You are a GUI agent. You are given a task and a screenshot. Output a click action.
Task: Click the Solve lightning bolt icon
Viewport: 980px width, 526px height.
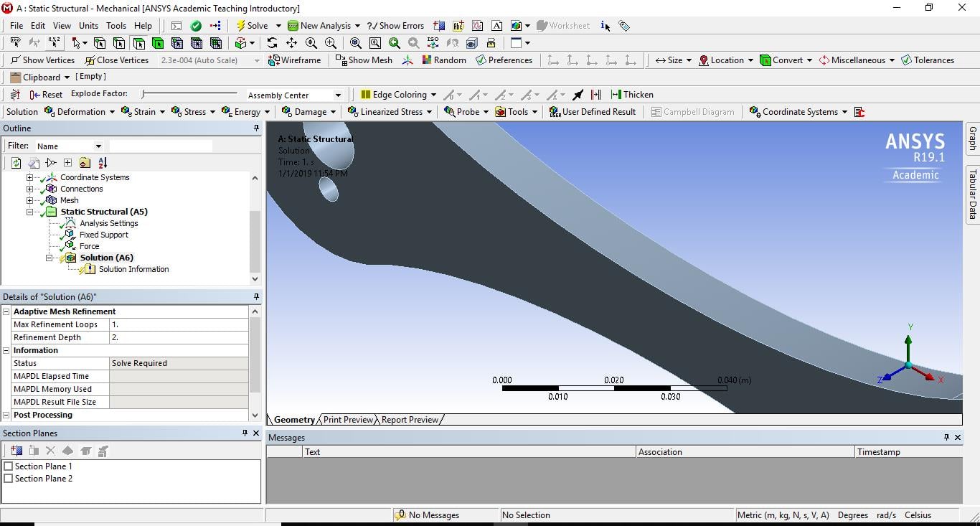tap(241, 26)
